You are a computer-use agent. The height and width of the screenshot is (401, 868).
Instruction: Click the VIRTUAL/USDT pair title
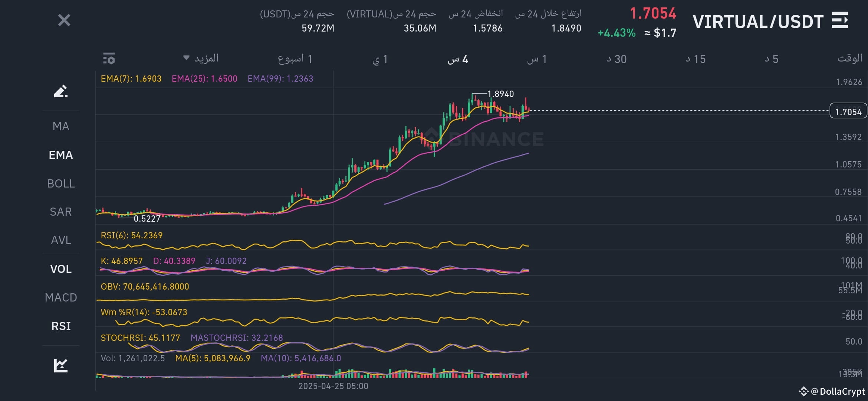(758, 22)
